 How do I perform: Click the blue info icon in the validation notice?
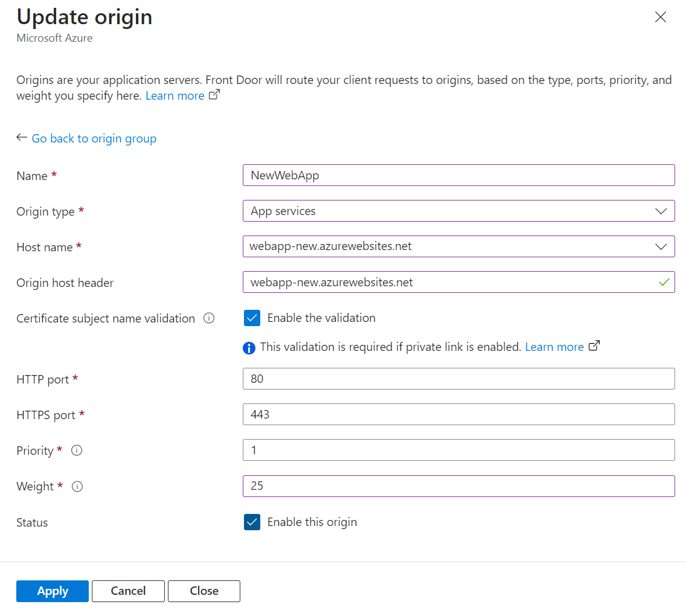(x=249, y=347)
